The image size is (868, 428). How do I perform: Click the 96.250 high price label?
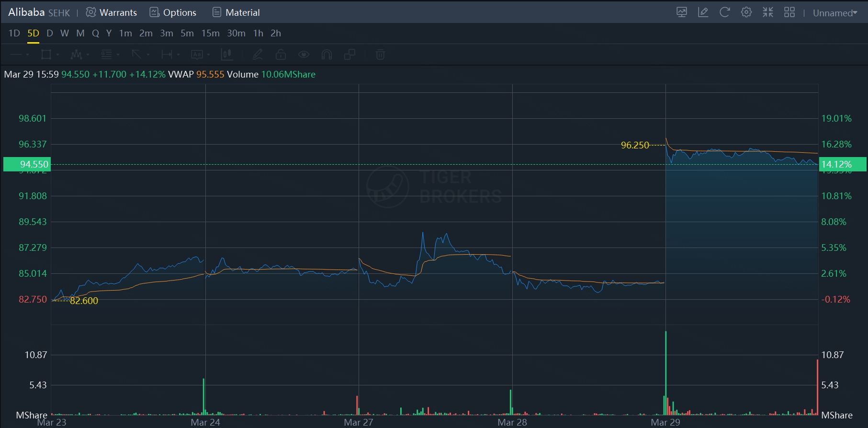635,145
